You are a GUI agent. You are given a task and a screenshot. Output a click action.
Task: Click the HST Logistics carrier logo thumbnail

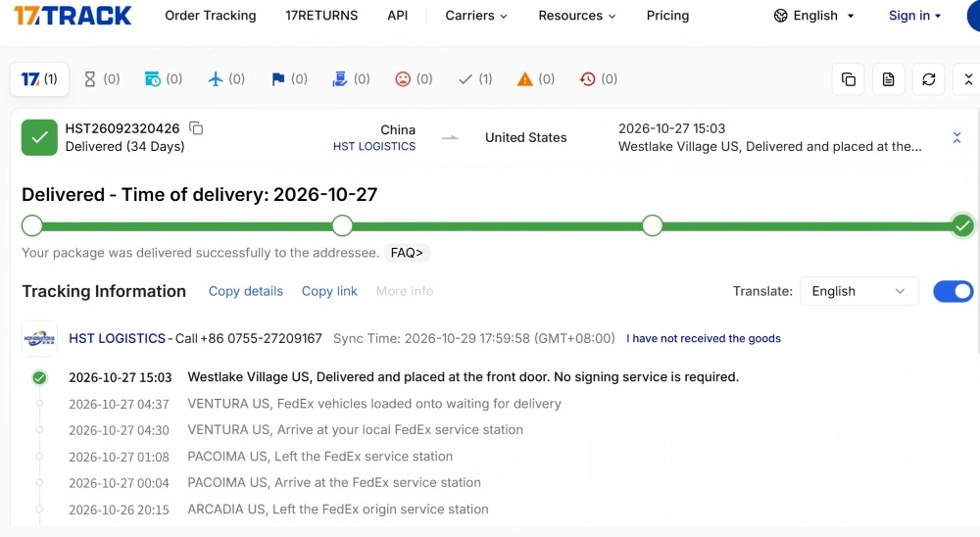pos(39,338)
